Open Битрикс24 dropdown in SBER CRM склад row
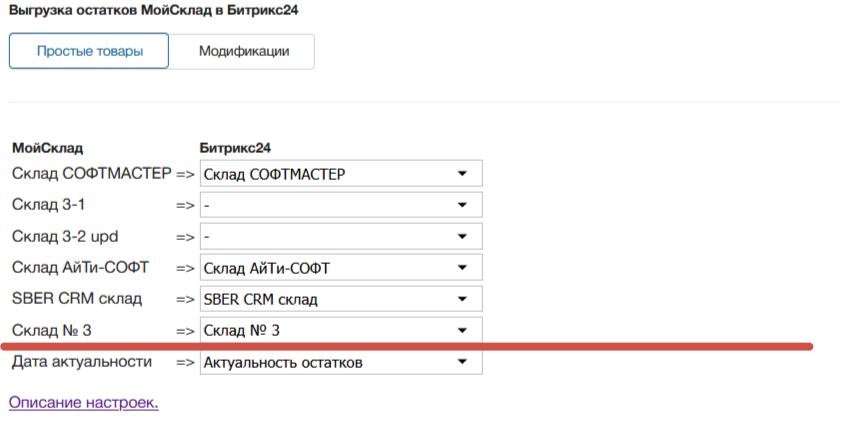841x425 pixels. [341, 298]
